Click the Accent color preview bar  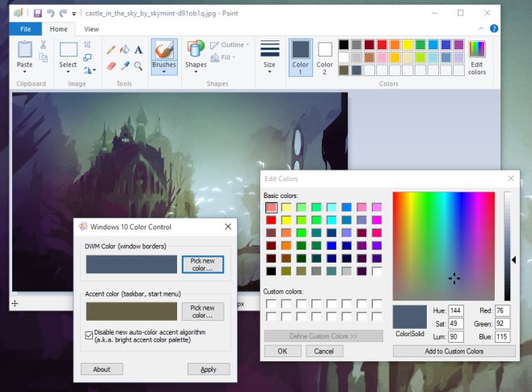(131, 311)
